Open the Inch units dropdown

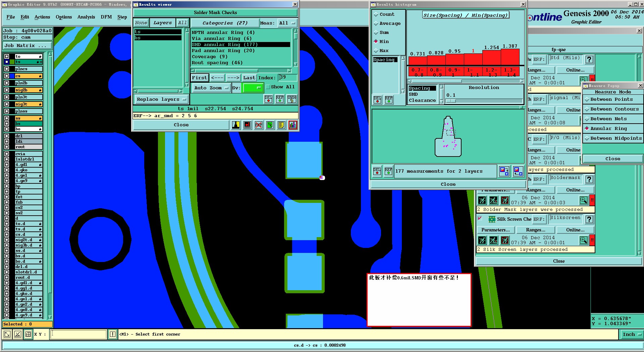pyautogui.click(x=632, y=334)
